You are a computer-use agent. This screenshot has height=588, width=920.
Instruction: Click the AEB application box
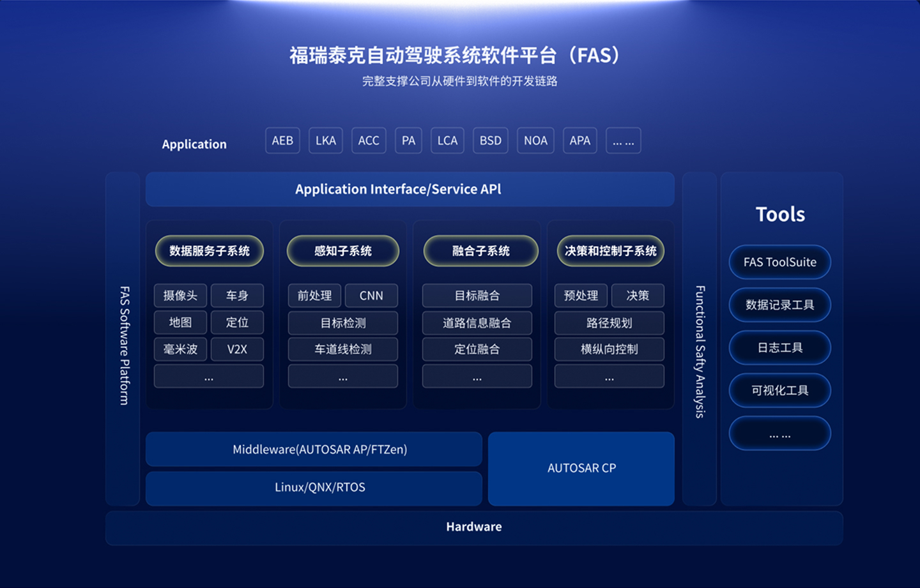tap(282, 140)
